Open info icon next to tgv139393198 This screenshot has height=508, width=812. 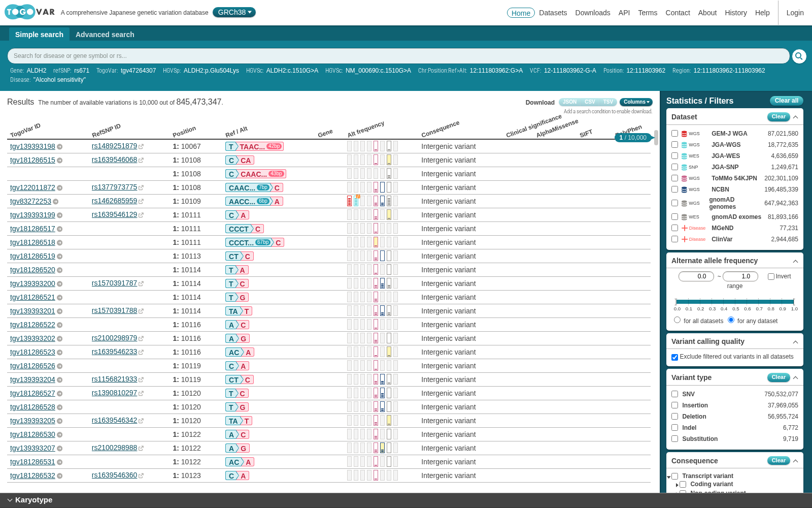pyautogui.click(x=60, y=147)
